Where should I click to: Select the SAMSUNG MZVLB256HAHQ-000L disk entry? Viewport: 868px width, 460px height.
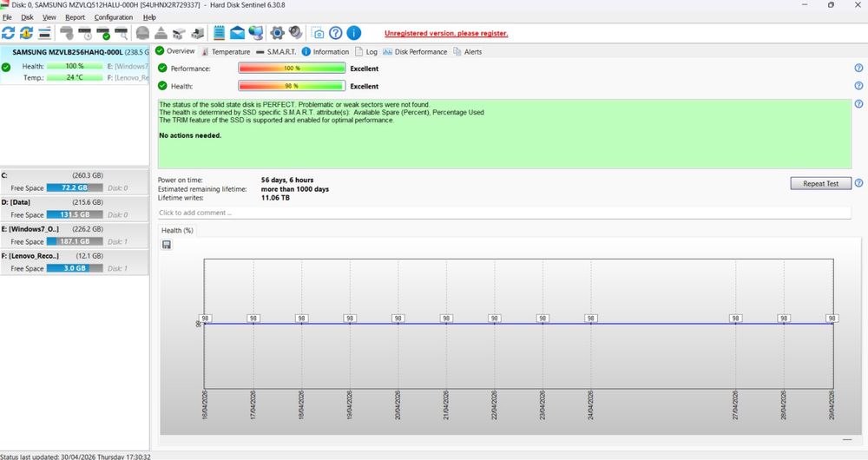(x=75, y=65)
